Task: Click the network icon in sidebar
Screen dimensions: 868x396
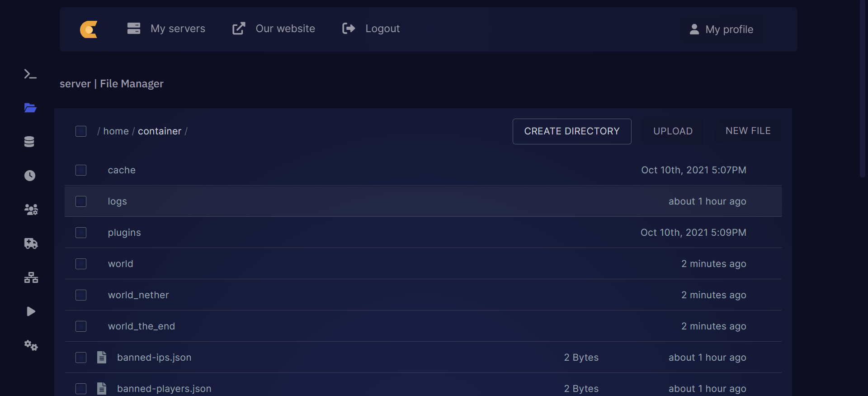Action: (x=31, y=277)
